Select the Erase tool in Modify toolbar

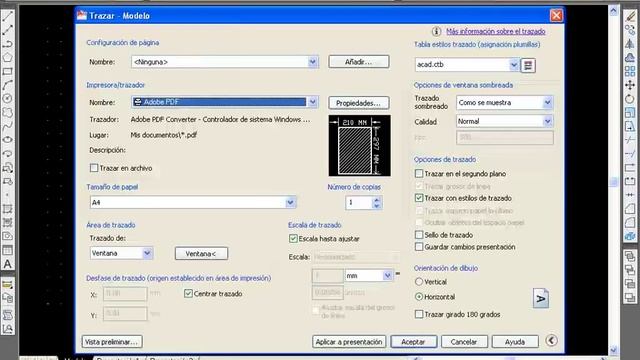click(x=630, y=16)
